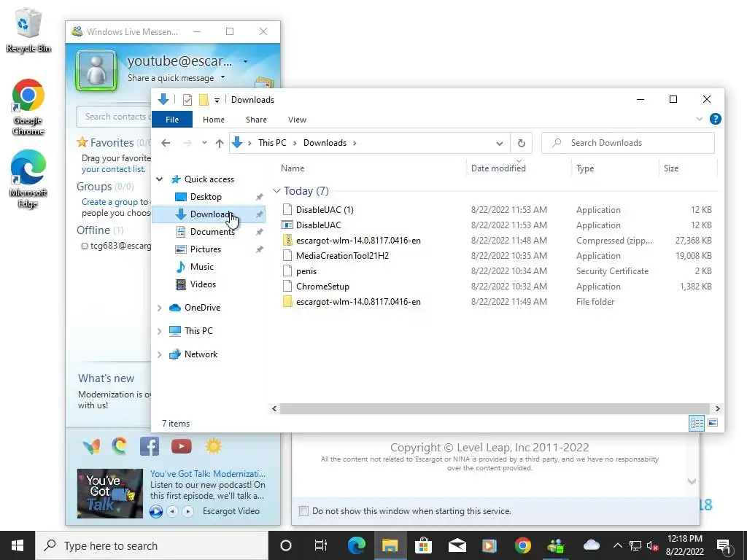Open the View ribbon tab

pos(298,120)
